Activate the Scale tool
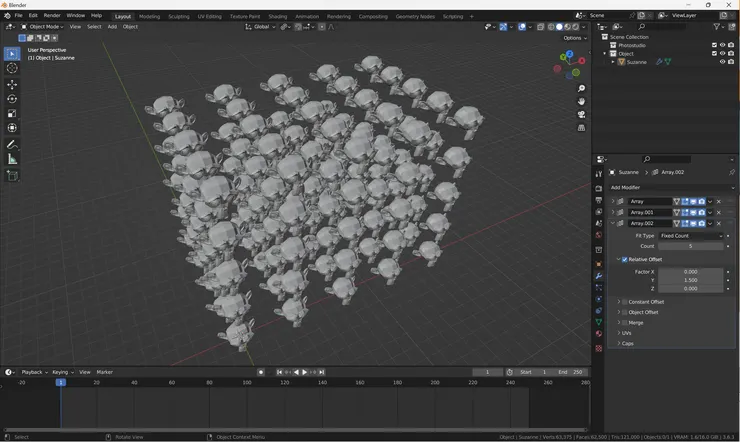Screen dimensions: 740x442 pyautogui.click(x=12, y=113)
